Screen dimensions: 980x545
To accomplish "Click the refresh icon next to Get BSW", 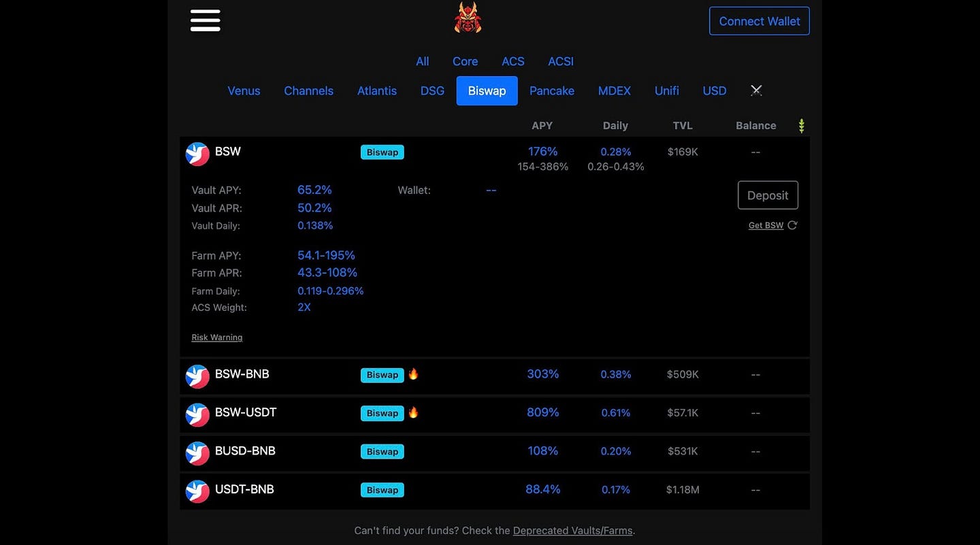I will 792,225.
